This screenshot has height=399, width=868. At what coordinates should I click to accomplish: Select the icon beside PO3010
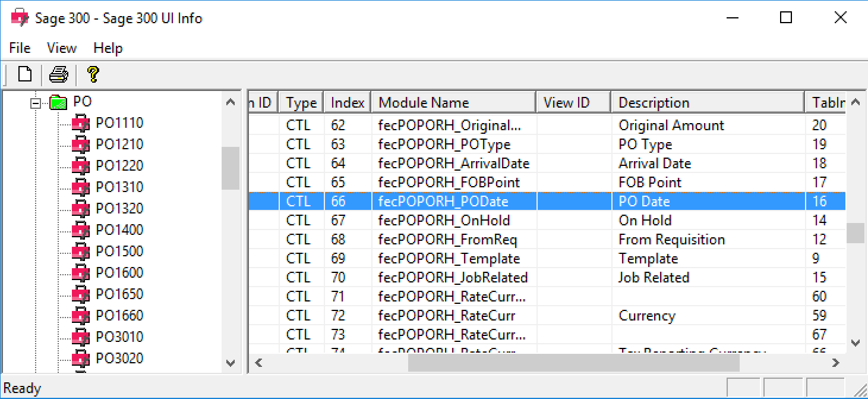point(80,338)
